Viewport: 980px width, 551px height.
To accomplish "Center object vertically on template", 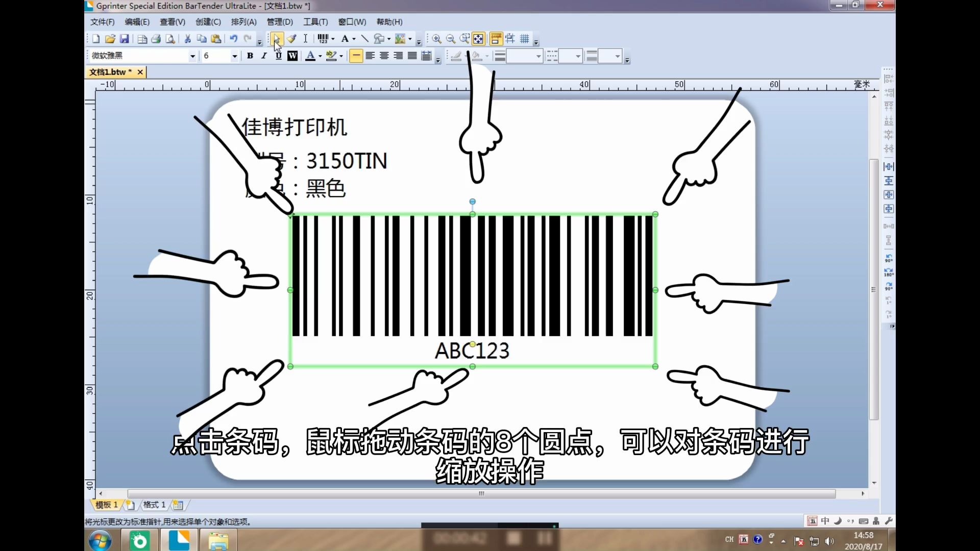I will tap(889, 181).
